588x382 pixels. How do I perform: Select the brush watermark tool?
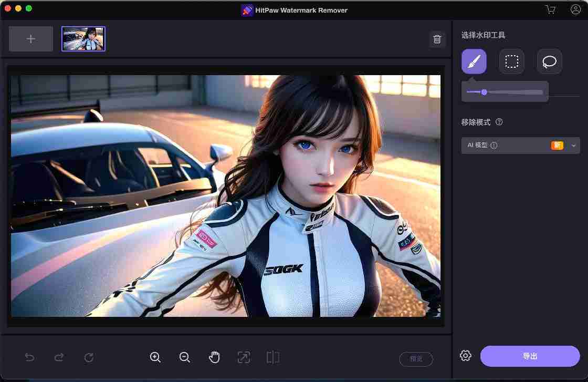coord(474,61)
